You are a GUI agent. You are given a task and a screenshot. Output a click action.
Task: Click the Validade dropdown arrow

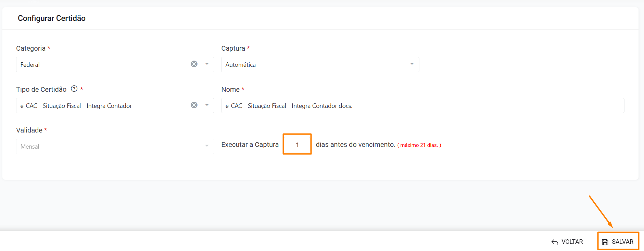207,146
